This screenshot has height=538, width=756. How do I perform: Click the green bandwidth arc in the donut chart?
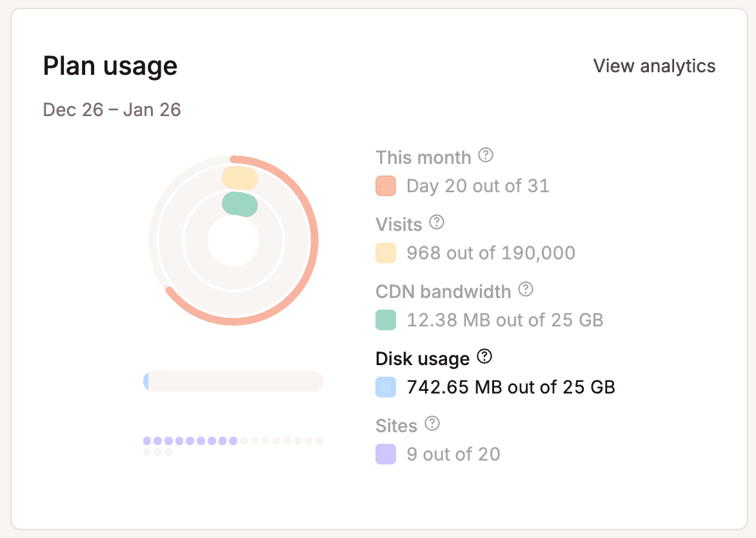(240, 203)
